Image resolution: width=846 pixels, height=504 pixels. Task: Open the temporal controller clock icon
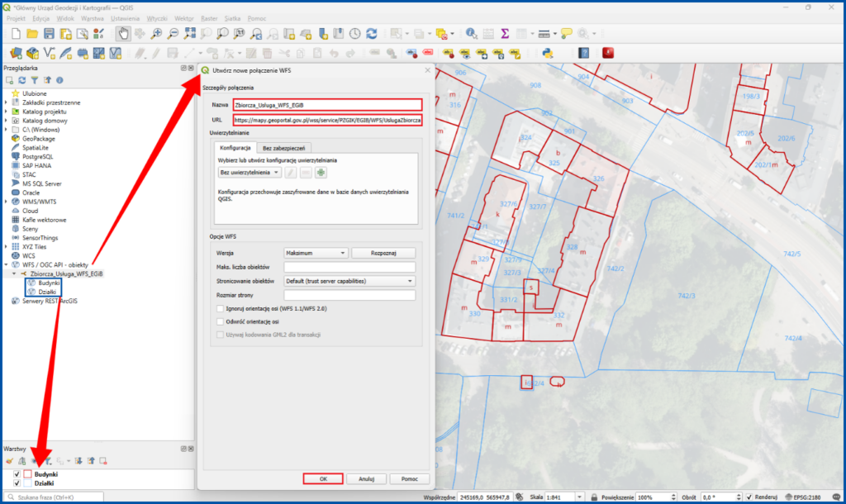[355, 34]
